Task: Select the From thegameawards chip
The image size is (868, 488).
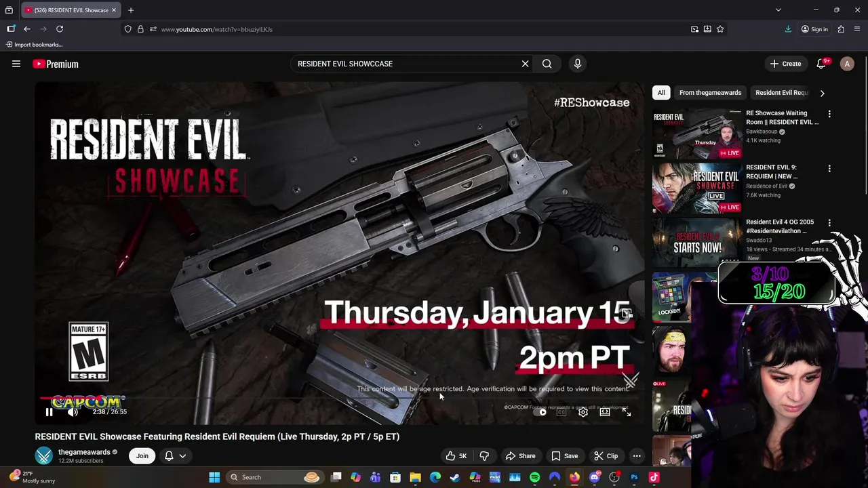Action: coord(710,93)
